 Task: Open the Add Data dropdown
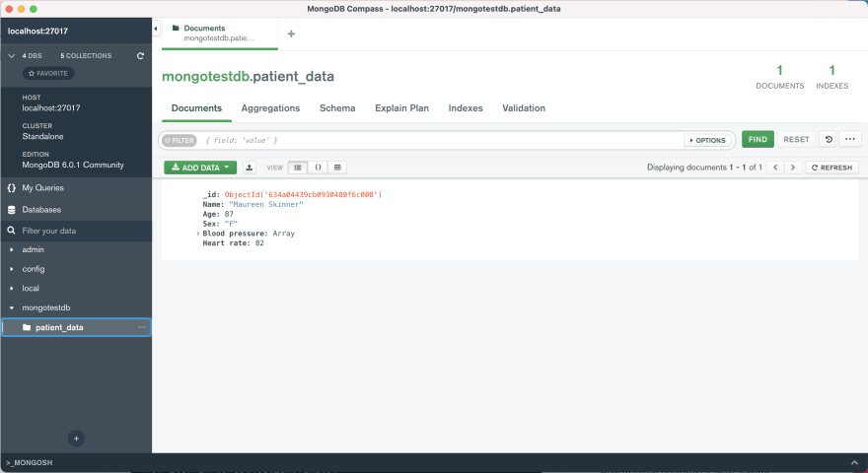pyautogui.click(x=200, y=168)
